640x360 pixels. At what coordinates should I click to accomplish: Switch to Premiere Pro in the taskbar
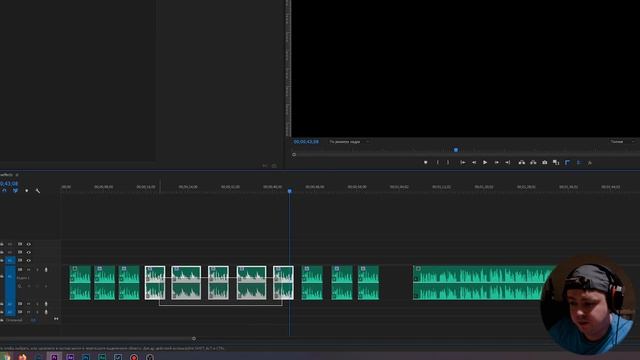[x=54, y=357]
